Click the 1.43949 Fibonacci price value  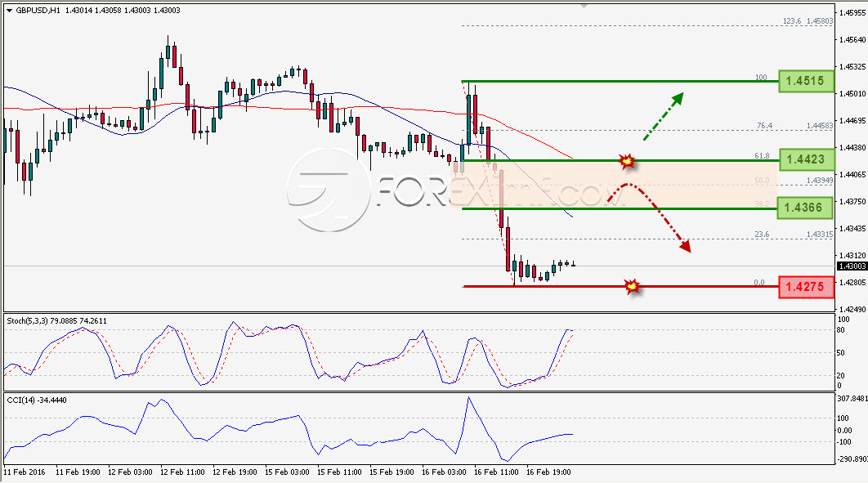tap(820, 181)
